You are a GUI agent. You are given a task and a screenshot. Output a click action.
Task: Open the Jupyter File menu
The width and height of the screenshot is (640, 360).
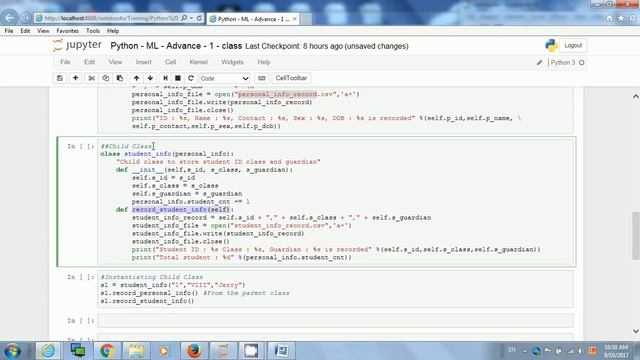65,62
